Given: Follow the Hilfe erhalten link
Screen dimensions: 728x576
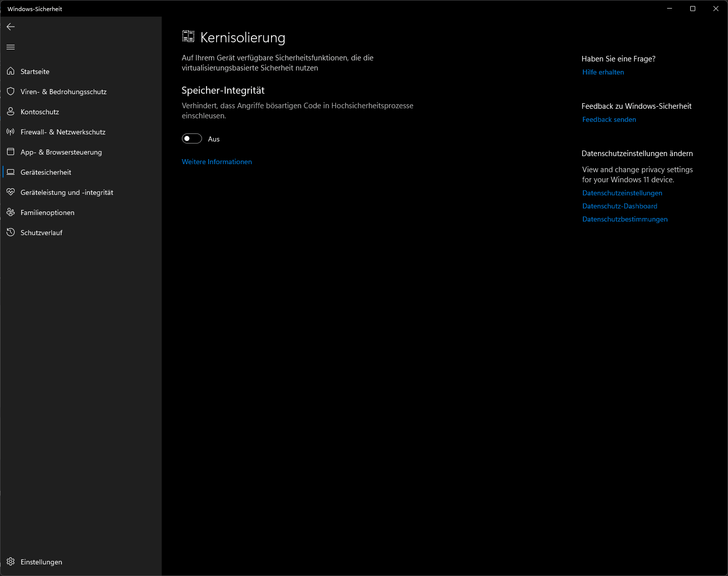Looking at the screenshot, I should 603,72.
